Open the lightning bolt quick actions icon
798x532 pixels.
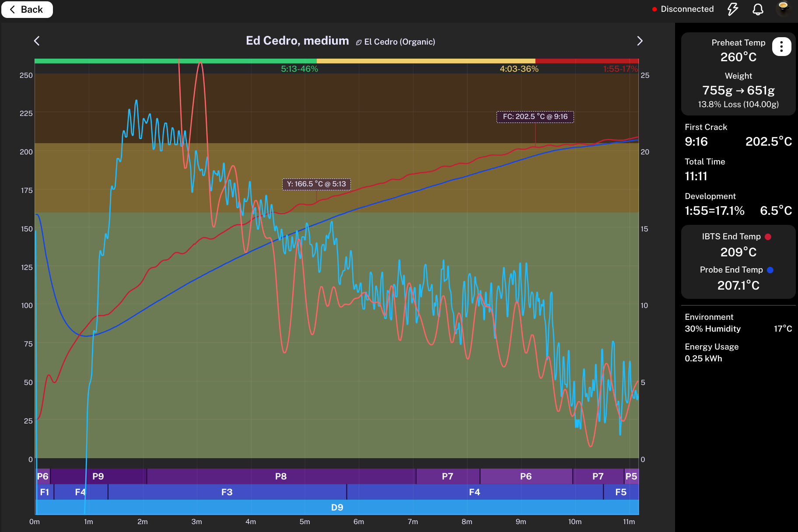coord(733,9)
